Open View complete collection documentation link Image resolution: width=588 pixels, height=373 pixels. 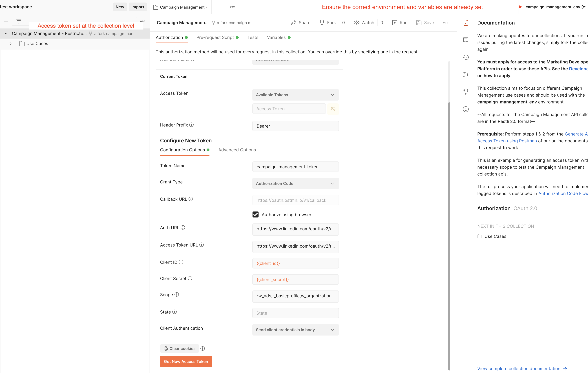click(x=519, y=369)
